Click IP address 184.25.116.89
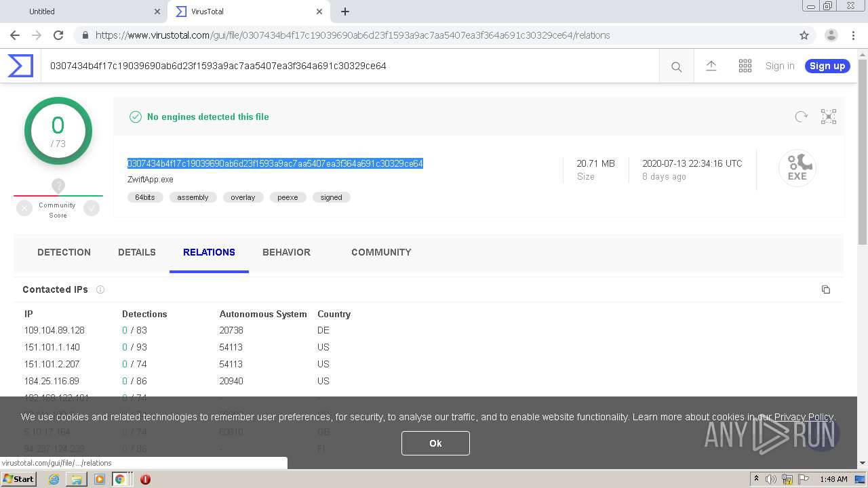 click(x=52, y=381)
